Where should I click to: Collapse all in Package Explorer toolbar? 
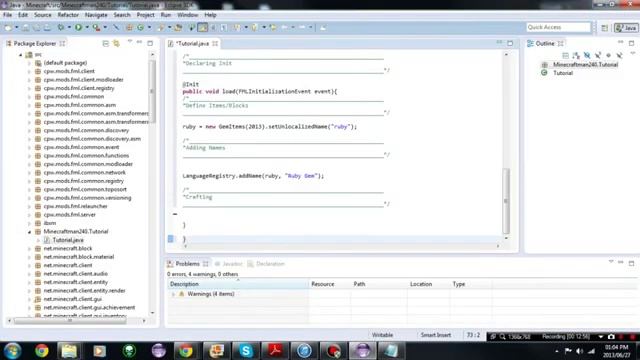click(106, 43)
